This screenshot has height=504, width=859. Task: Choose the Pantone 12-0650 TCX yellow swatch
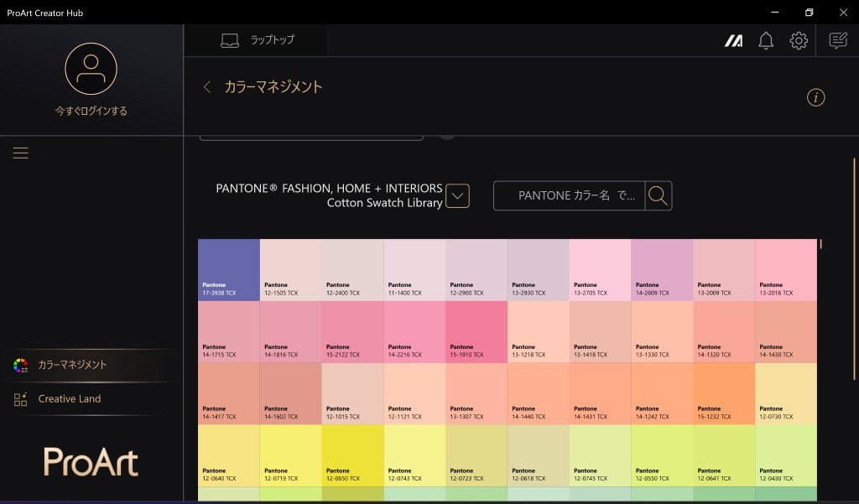tap(352, 455)
